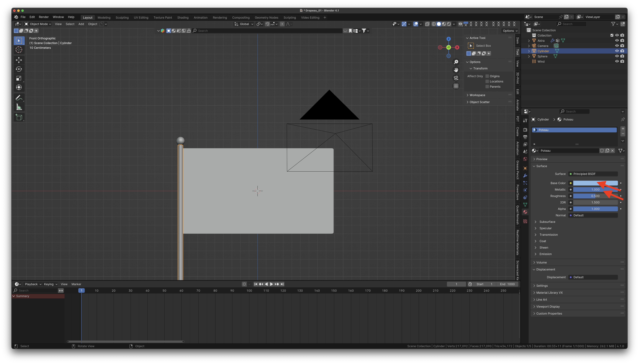This screenshot has width=639, height=364.
Task: Activate the Move tool
Action: (19, 60)
